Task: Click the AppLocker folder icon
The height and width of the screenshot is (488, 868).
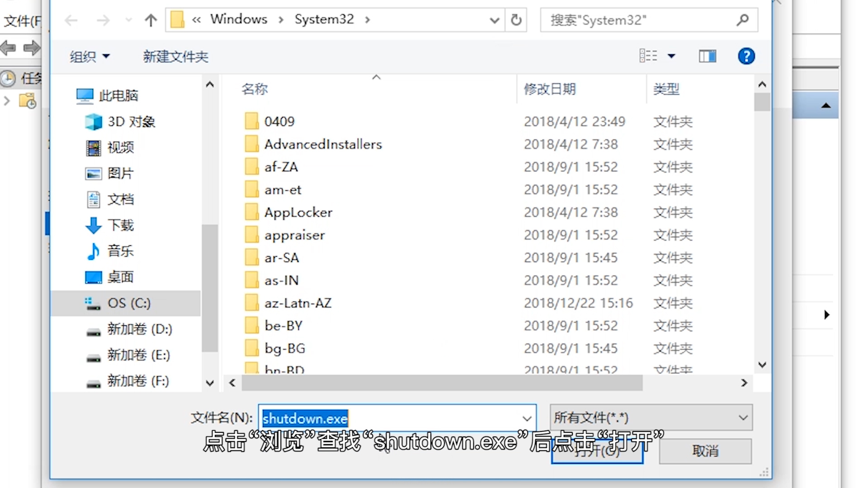Action: pos(252,212)
